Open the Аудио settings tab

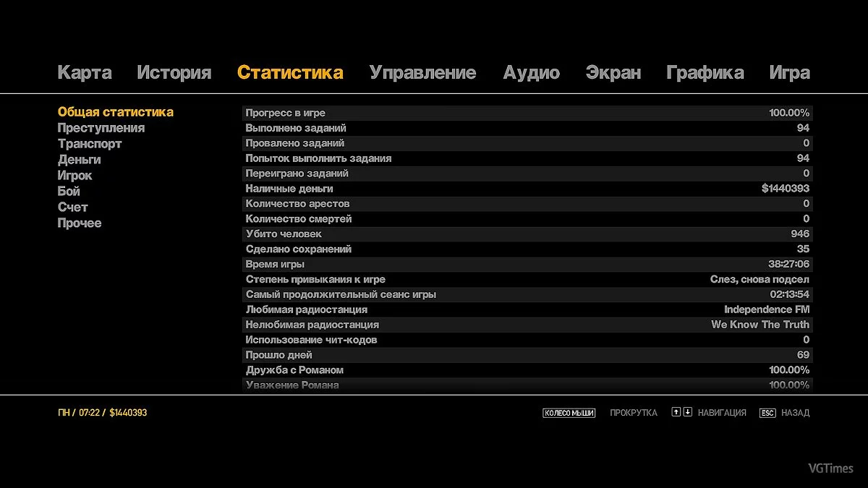click(532, 72)
